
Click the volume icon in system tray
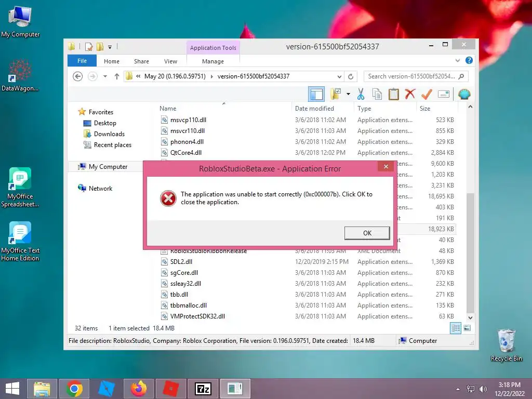483,389
